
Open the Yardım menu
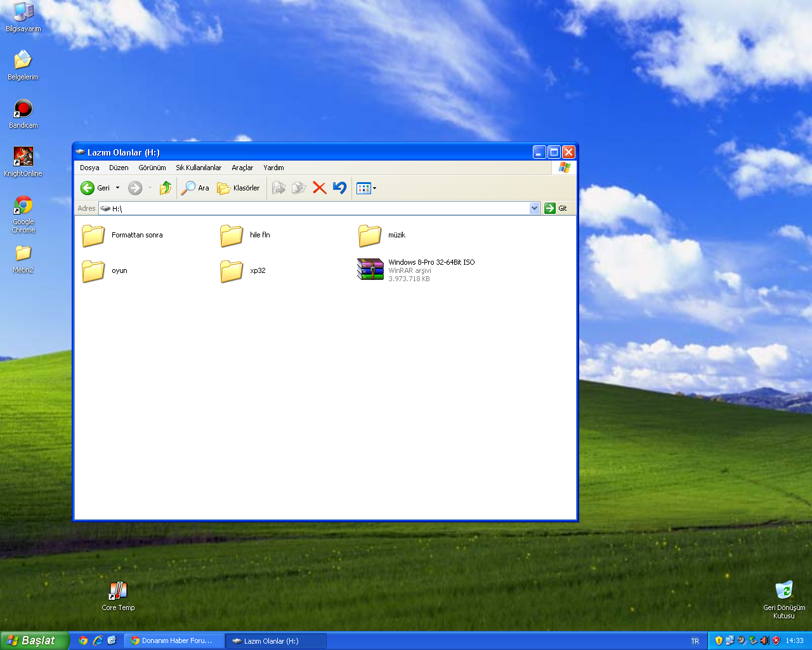coord(273,168)
